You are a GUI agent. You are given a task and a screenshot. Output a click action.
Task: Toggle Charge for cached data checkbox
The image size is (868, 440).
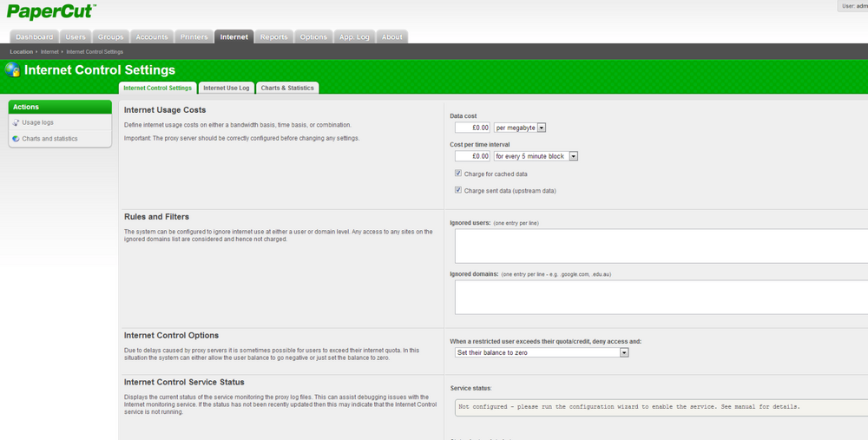[457, 174]
